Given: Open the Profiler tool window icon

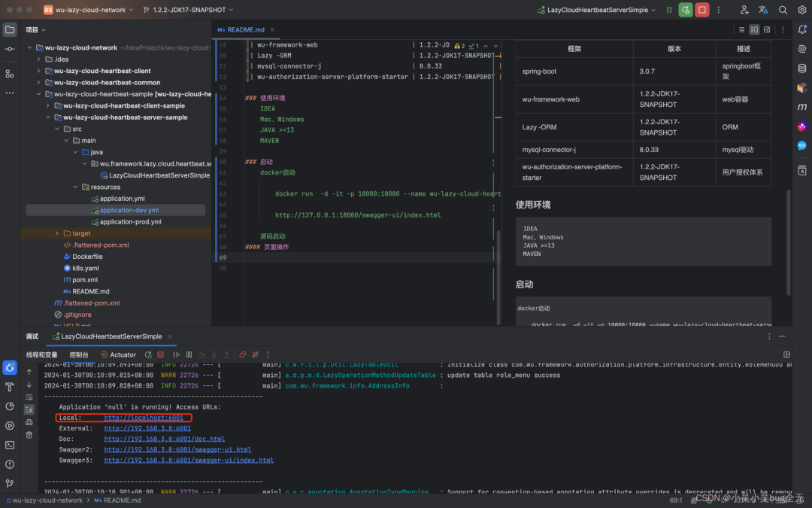Looking at the screenshot, I should [9, 406].
